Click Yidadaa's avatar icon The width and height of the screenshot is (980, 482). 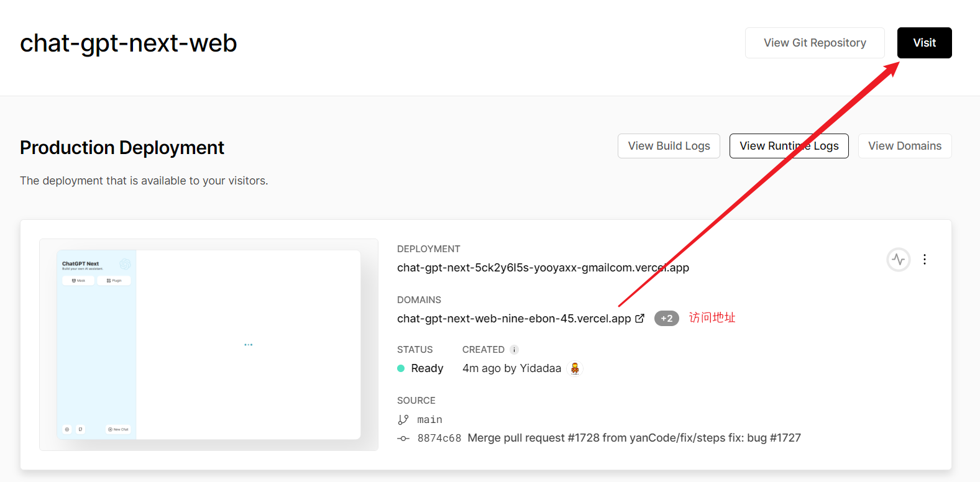point(575,368)
